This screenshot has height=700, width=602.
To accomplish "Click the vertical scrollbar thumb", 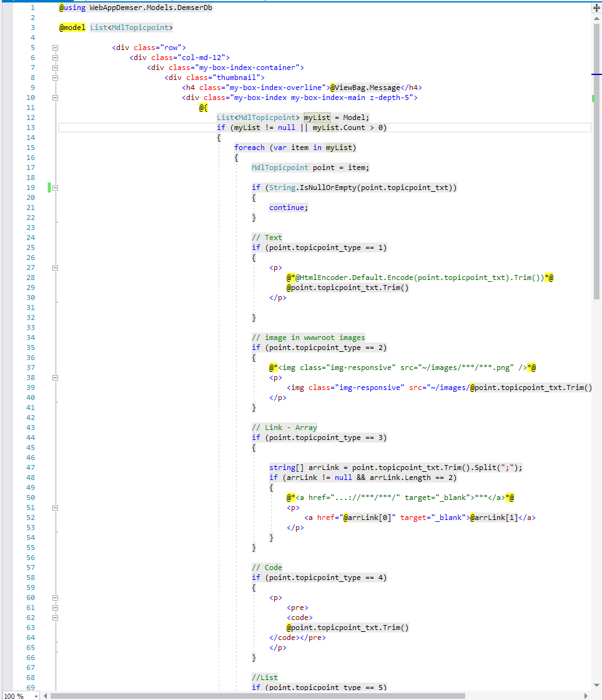I will click(x=596, y=162).
